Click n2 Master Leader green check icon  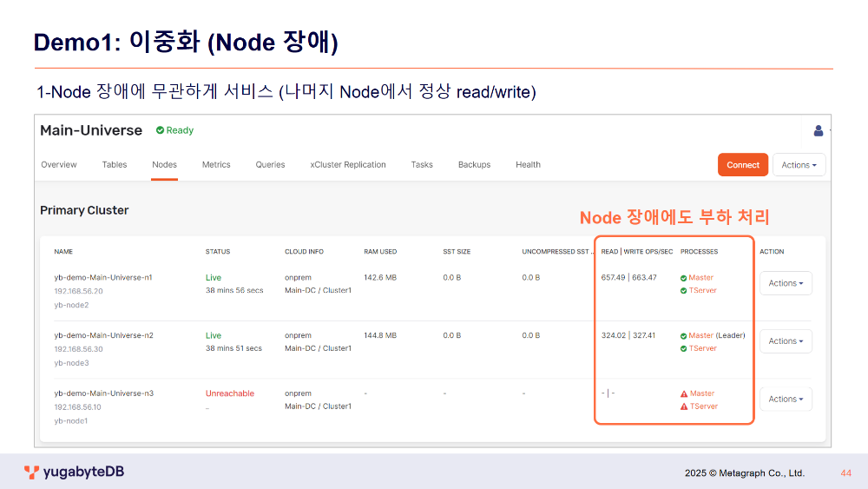pyautogui.click(x=684, y=336)
